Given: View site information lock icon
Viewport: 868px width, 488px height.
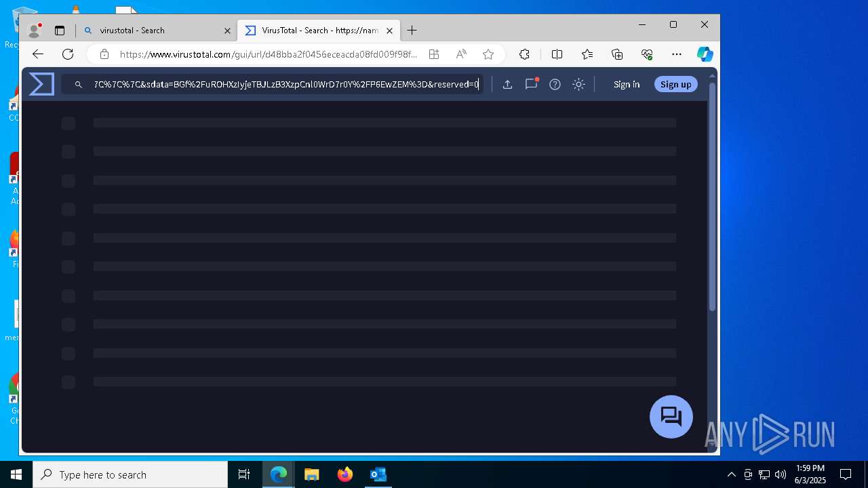Looking at the screenshot, I should click(104, 54).
